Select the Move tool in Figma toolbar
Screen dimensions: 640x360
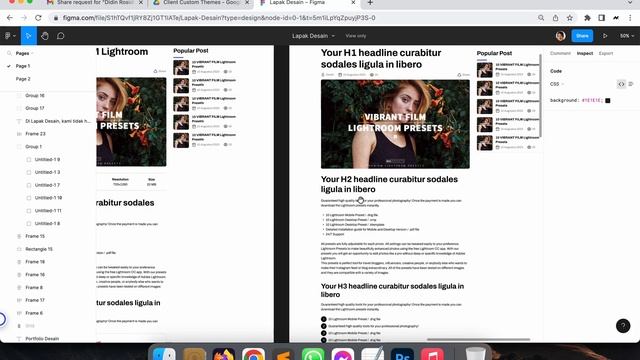click(x=29, y=36)
